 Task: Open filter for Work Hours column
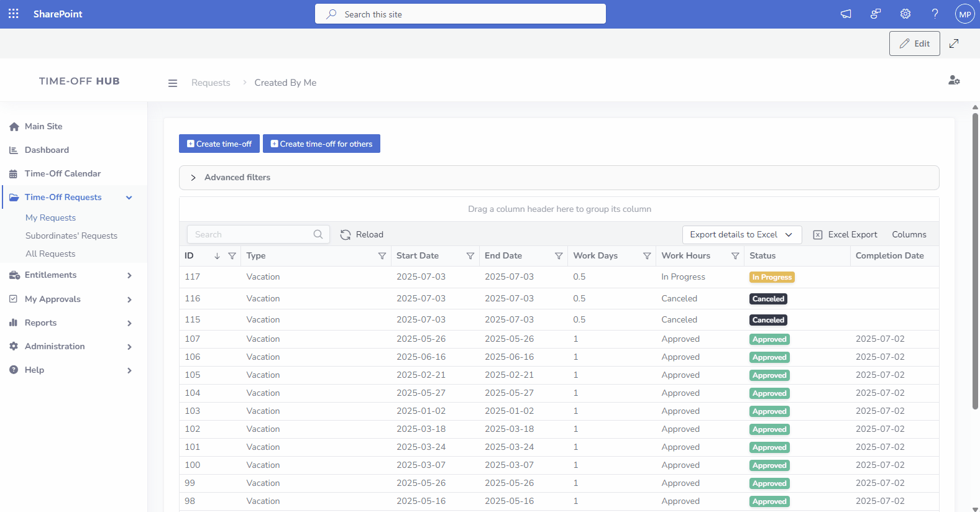735,256
